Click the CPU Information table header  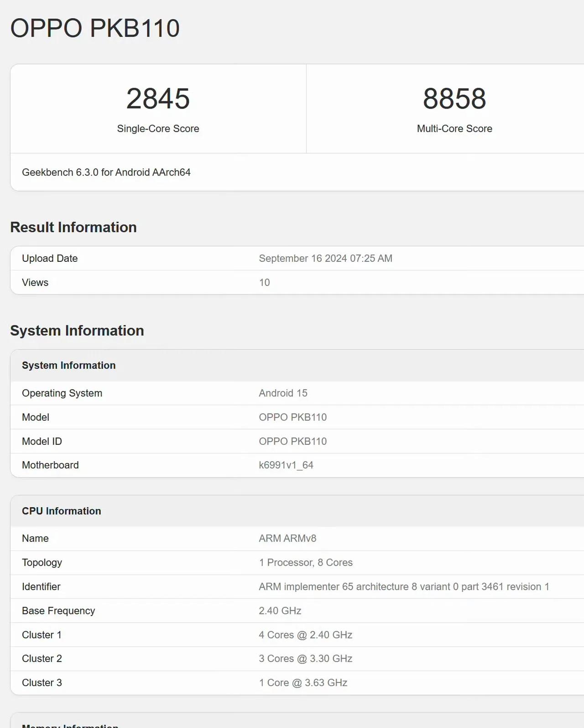[62, 511]
